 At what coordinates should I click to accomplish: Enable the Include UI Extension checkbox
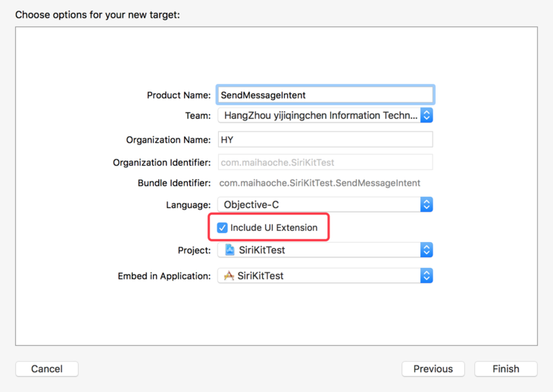222,228
